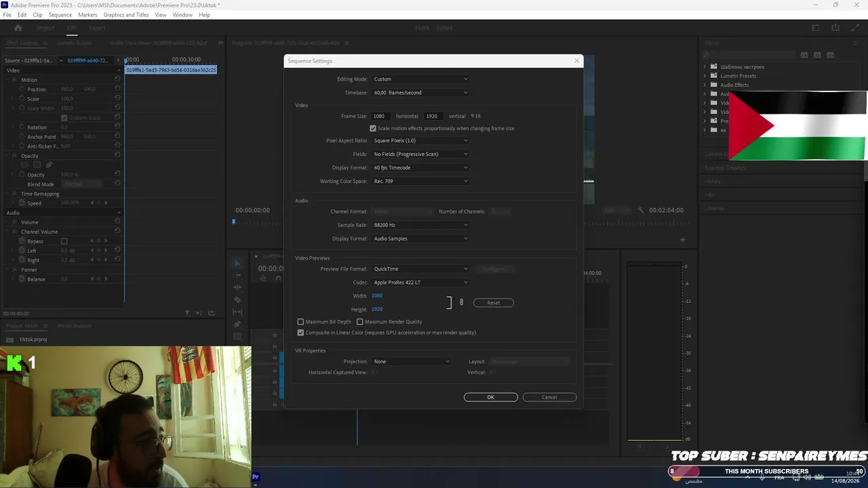This screenshot has width=868, height=488.
Task: Open the Pixel Aspect Ratio dropdown
Action: (420, 140)
